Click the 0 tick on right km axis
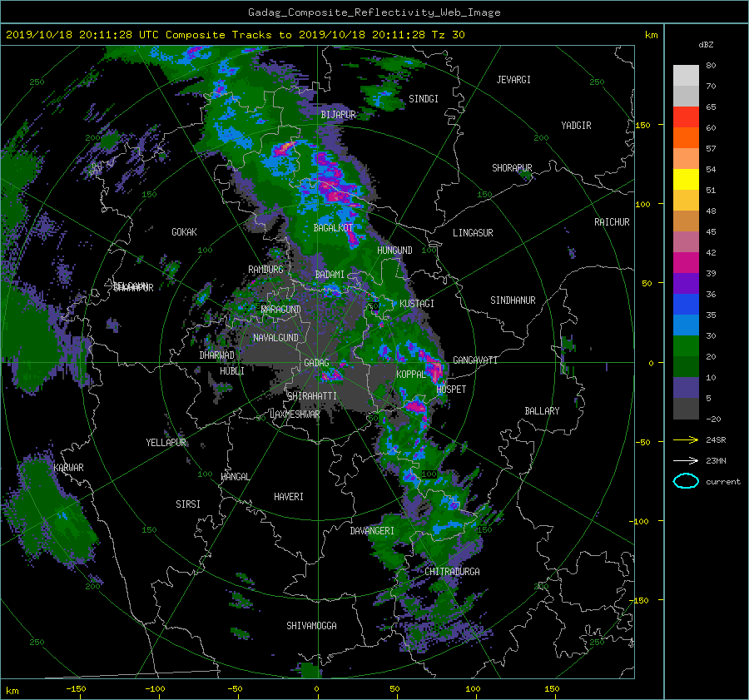This screenshot has height=700, width=749. [651, 363]
